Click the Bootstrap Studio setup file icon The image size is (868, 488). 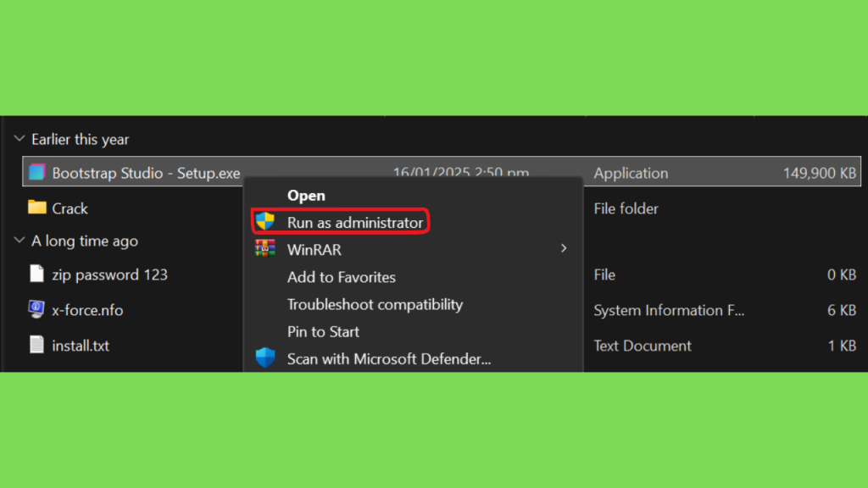[x=36, y=172]
